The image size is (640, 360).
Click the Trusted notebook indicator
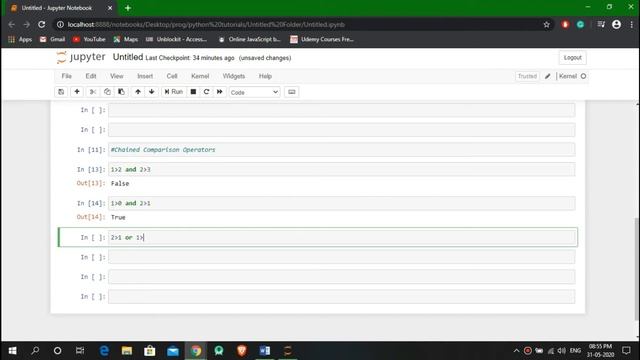tap(527, 76)
